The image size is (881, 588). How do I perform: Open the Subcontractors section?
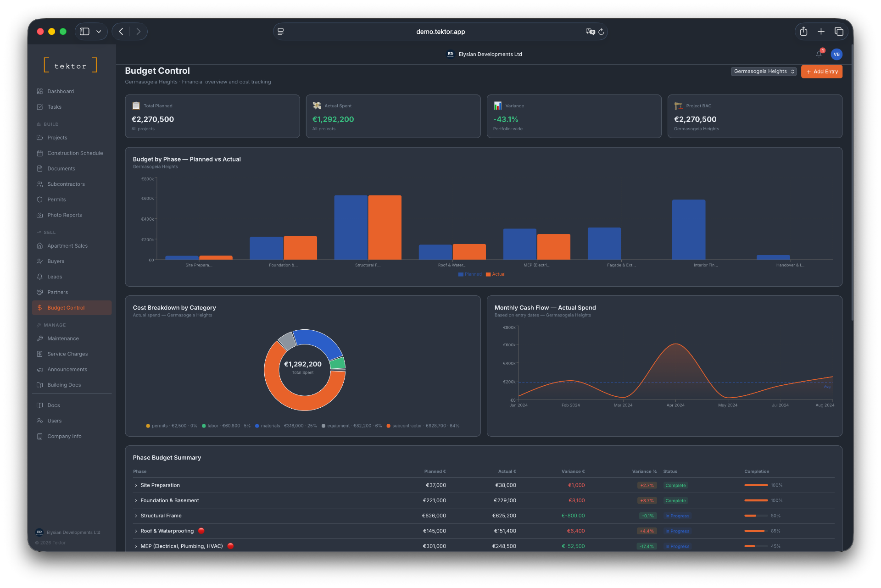(66, 184)
